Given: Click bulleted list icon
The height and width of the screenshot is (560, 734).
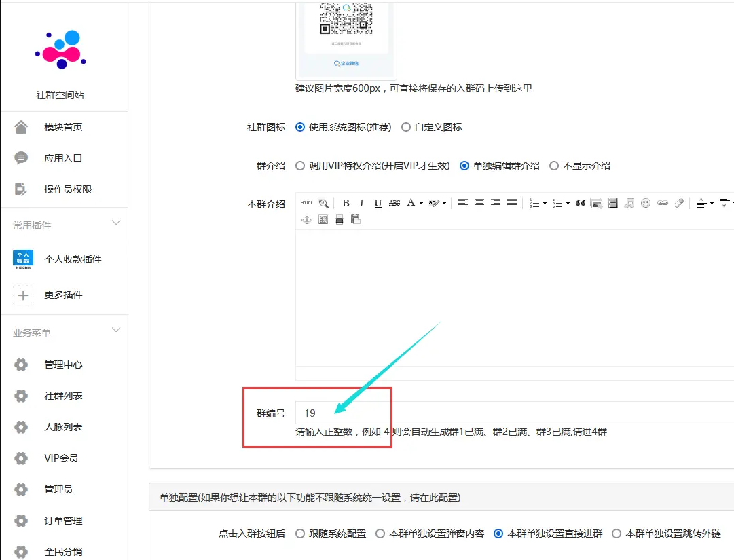Looking at the screenshot, I should (557, 202).
